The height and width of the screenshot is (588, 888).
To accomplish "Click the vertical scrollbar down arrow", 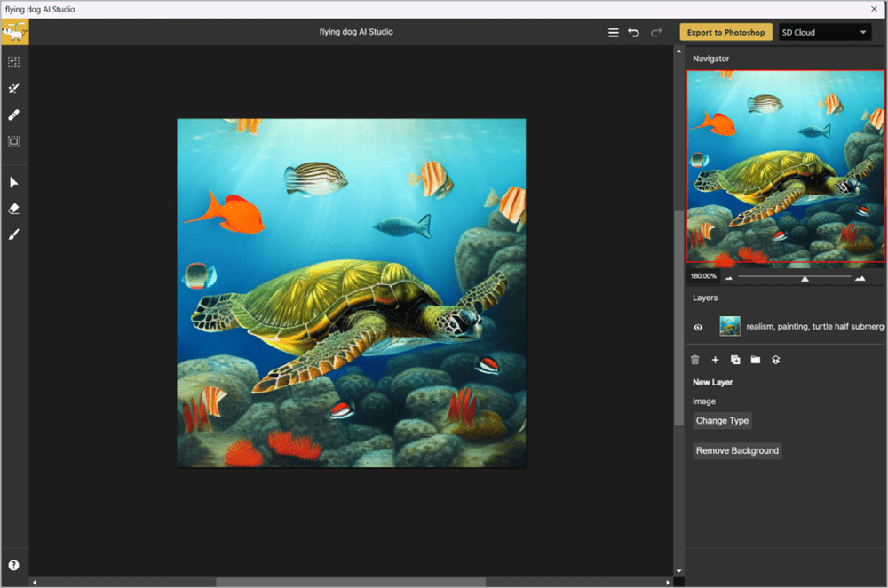I will pos(679,572).
